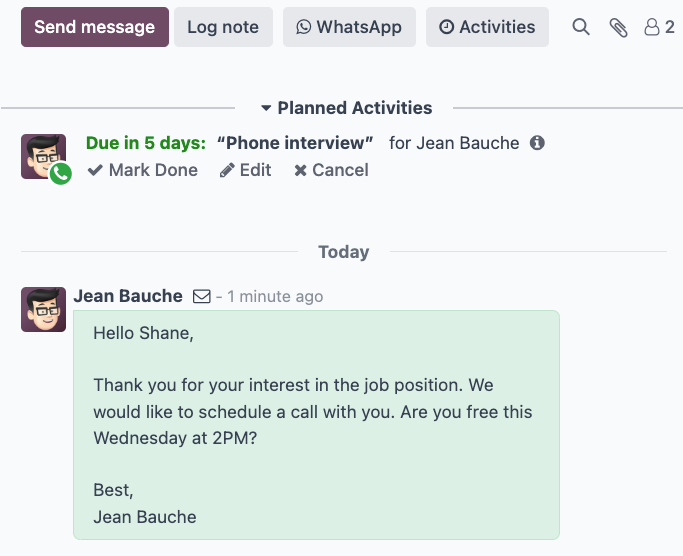Click the "Phone interview" activity title
The height and width of the screenshot is (556, 683).
click(295, 143)
